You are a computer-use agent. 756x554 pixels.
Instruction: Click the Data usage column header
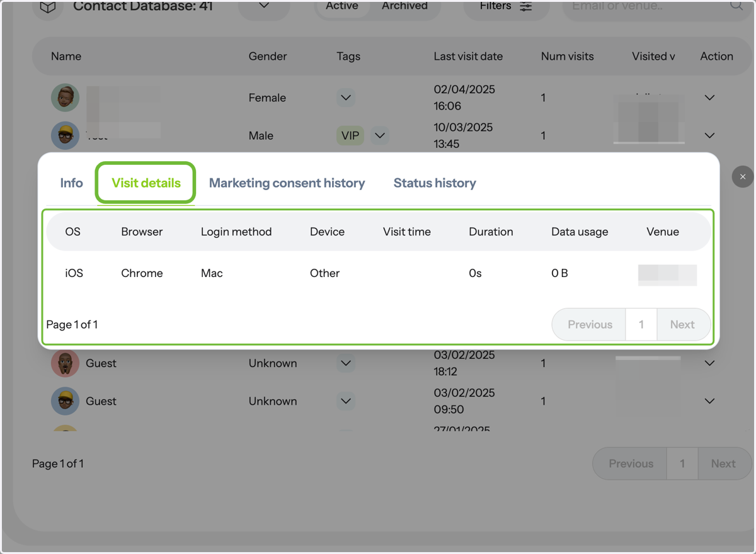pyautogui.click(x=580, y=232)
